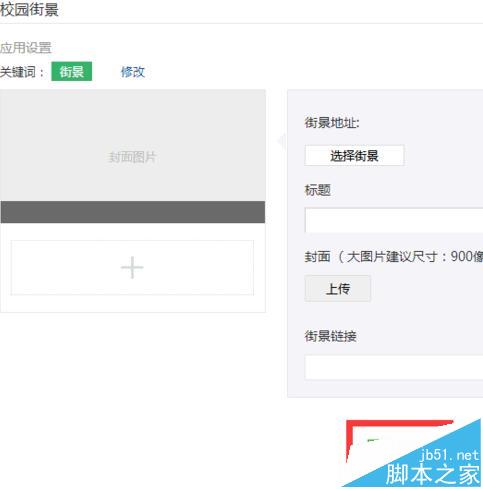The height and width of the screenshot is (489, 483).
Task: Focus the 街景链接 input field
Action: coord(394,367)
